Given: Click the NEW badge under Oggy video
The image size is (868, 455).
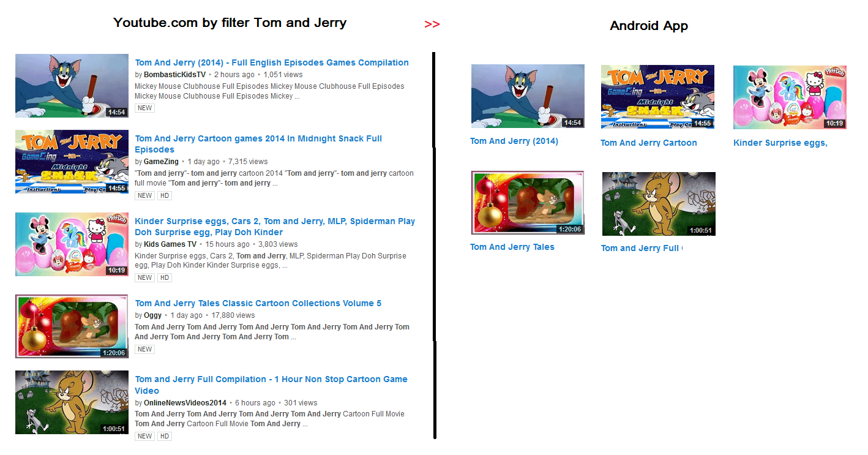Looking at the screenshot, I should click(144, 349).
